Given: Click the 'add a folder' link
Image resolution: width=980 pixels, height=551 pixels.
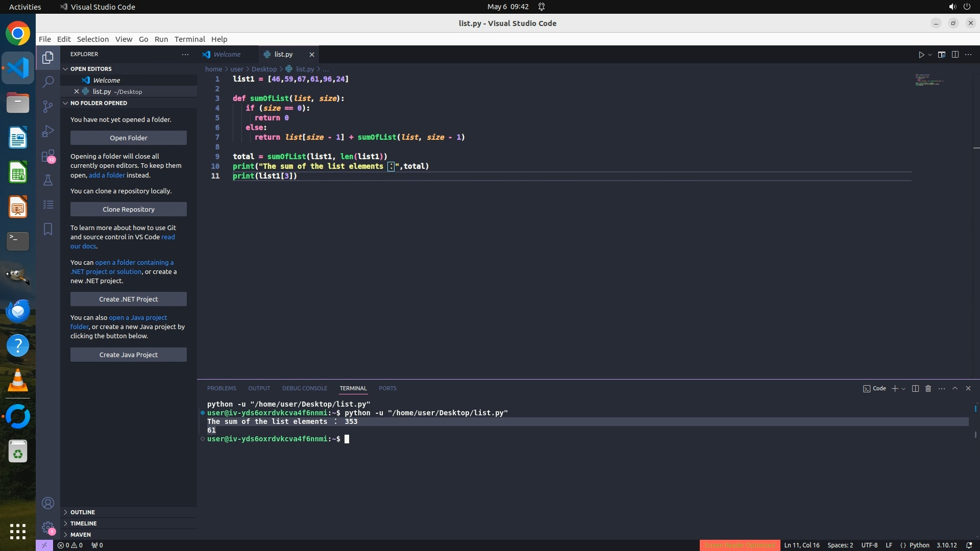Looking at the screenshot, I should coord(107,176).
